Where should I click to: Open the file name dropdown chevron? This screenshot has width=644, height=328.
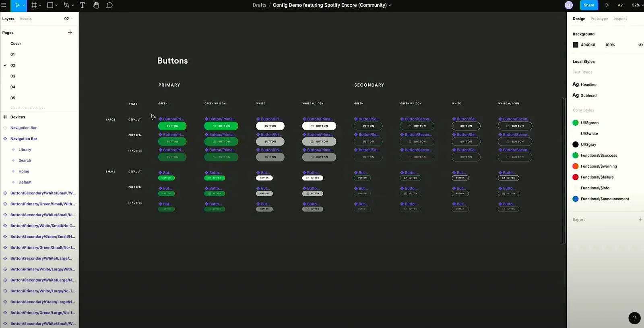pyautogui.click(x=390, y=5)
